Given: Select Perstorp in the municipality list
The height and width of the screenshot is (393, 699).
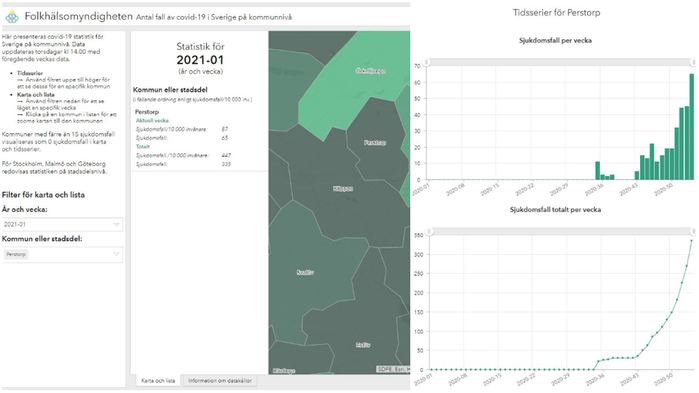Looking at the screenshot, I should pos(147,112).
